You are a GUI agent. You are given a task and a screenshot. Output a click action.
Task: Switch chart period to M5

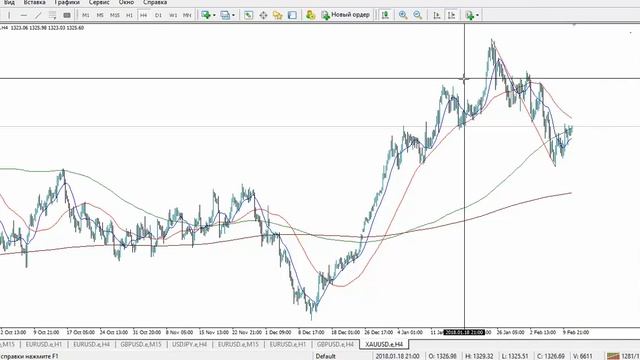click(x=100, y=15)
